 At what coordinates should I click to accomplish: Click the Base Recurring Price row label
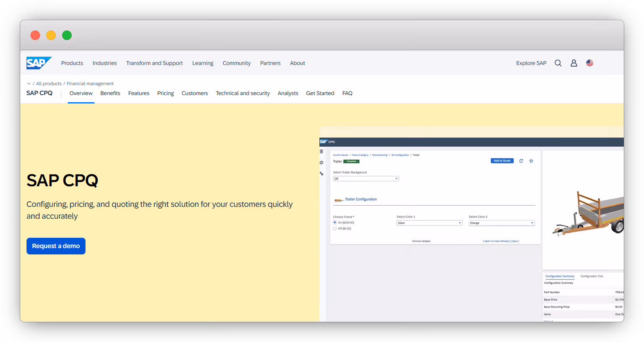pos(557,307)
